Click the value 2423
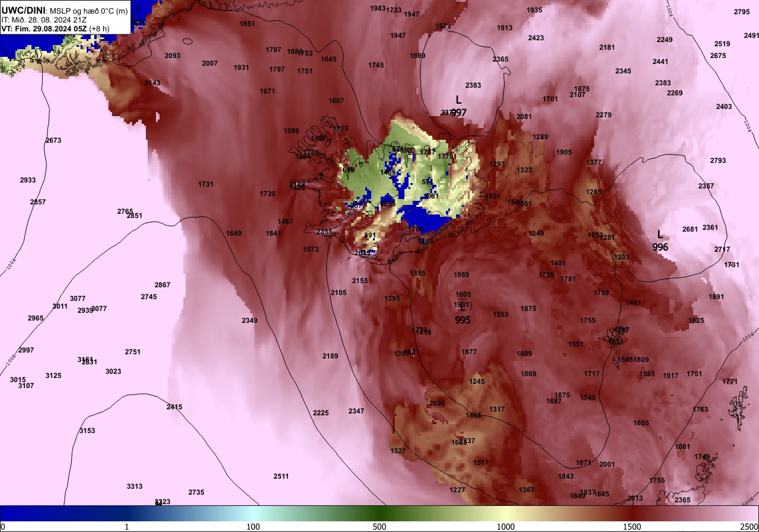Viewport: 759px width, 532px height. coord(536,38)
